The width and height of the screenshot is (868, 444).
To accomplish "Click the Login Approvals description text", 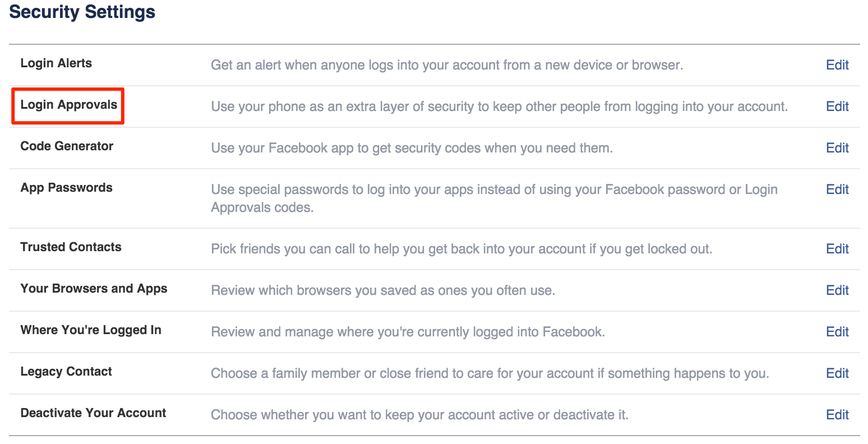I will pos(499,107).
